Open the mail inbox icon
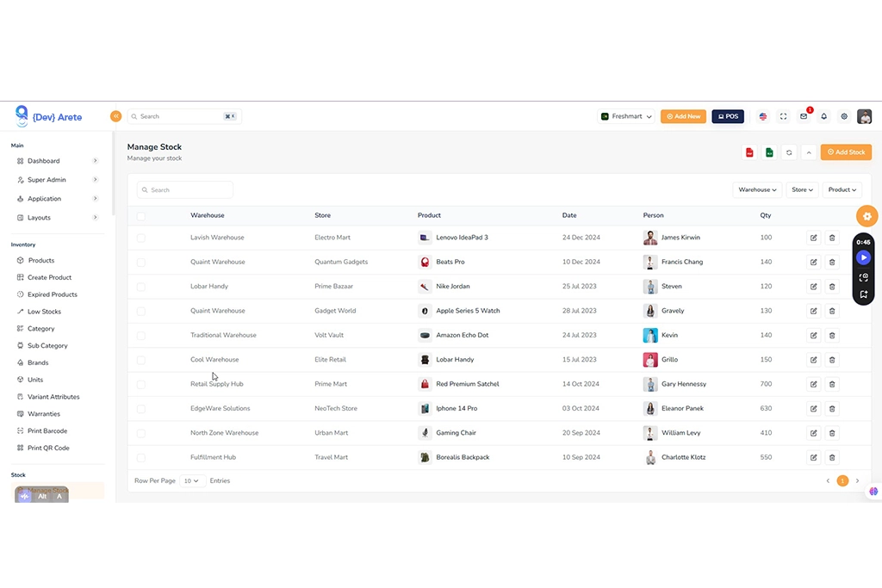This screenshot has width=882, height=588. [804, 116]
